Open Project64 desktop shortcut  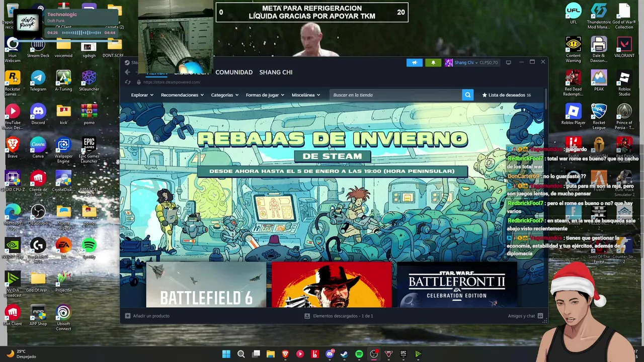click(x=63, y=282)
